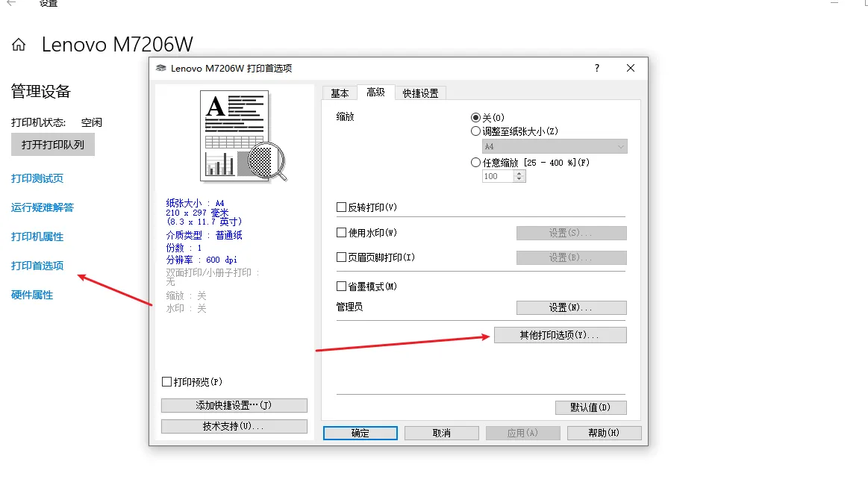Select 调整至纸张大小(Z) radio button

click(x=475, y=131)
